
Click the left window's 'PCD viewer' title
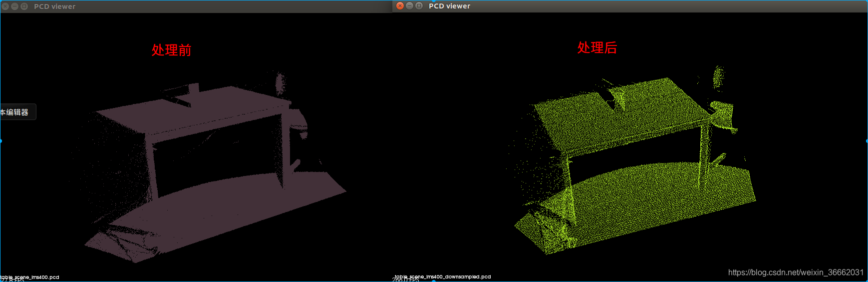coord(54,6)
